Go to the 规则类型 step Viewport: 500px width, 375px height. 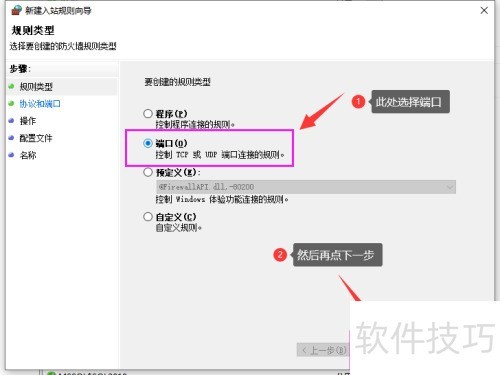pos(36,87)
